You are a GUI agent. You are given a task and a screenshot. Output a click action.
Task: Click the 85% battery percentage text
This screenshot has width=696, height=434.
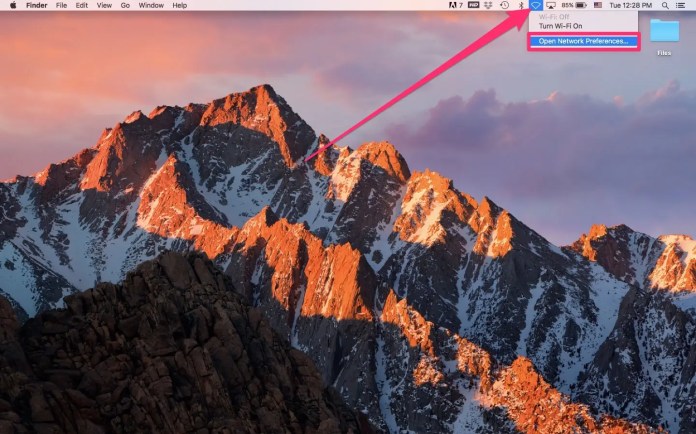point(567,5)
